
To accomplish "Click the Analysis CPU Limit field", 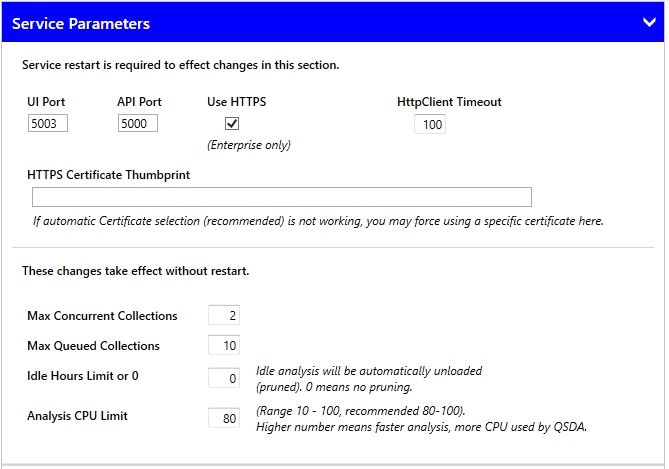I will tap(224, 418).
